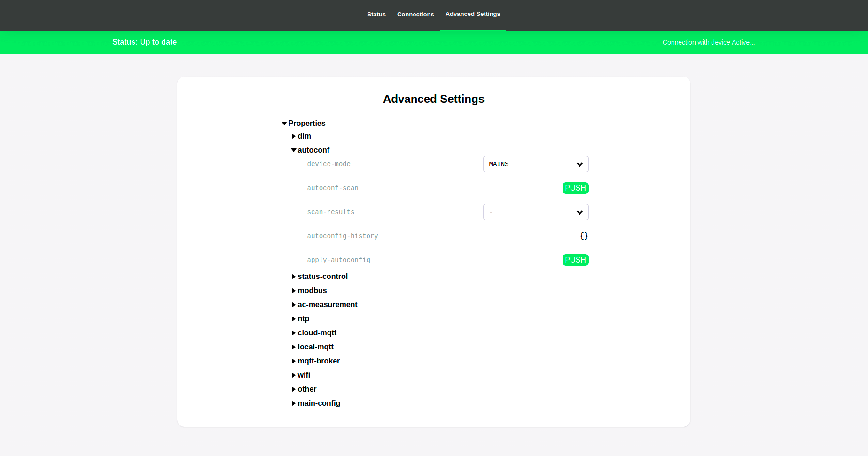This screenshot has height=456, width=868.
Task: Open the scan-results dropdown
Action: tap(536, 212)
